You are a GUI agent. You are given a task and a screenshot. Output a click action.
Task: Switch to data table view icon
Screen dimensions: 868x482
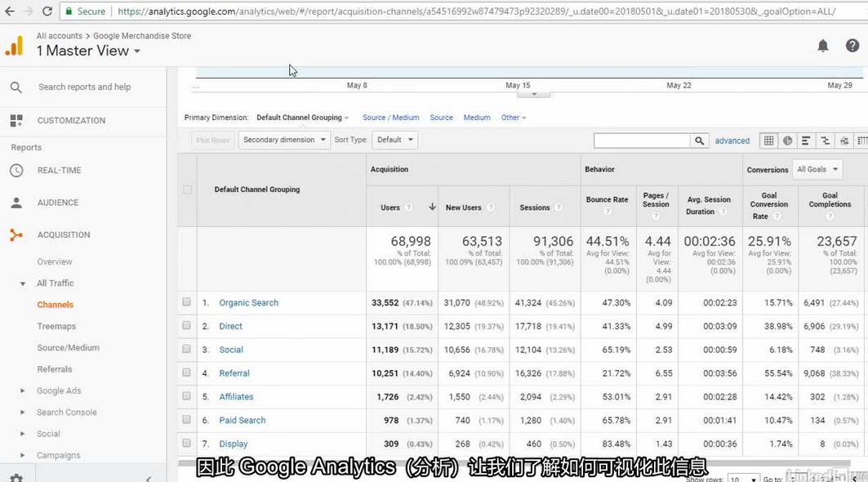769,141
